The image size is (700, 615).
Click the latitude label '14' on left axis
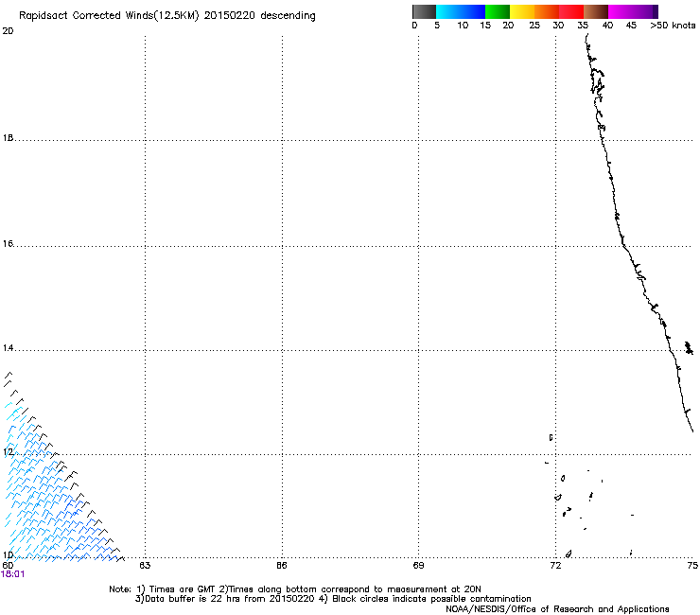[x=8, y=348]
